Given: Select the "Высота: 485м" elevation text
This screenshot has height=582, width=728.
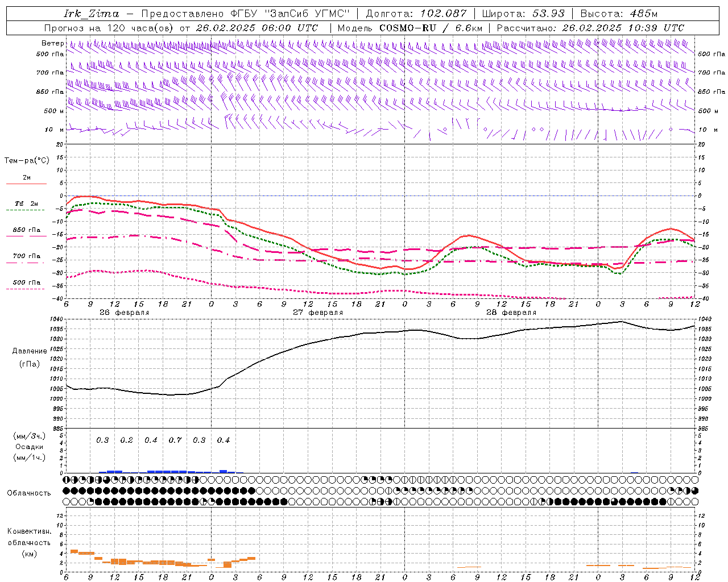Looking at the screenshot, I should coord(619,14).
